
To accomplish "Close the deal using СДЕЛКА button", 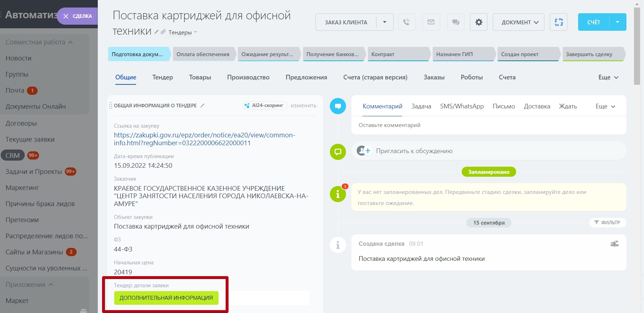I will point(77,16).
